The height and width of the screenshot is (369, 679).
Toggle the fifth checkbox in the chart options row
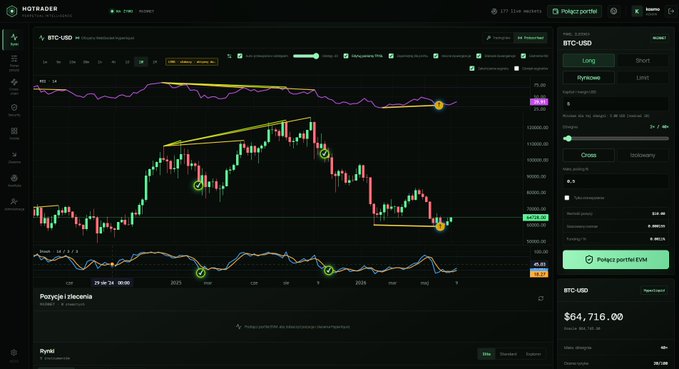click(479, 56)
